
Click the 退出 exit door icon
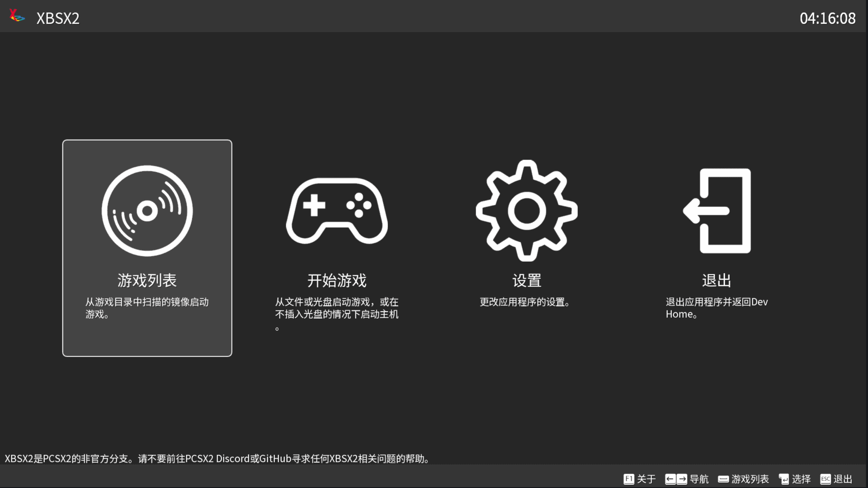(x=717, y=211)
